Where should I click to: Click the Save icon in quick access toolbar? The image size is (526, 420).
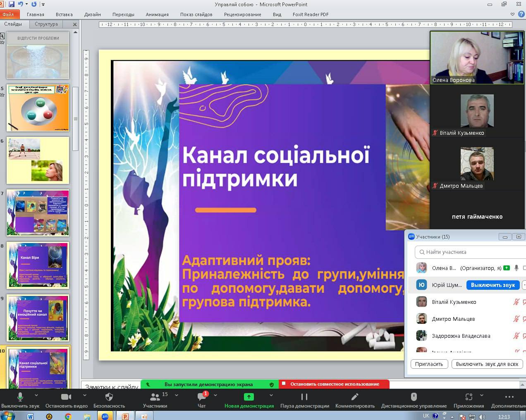point(12,4)
